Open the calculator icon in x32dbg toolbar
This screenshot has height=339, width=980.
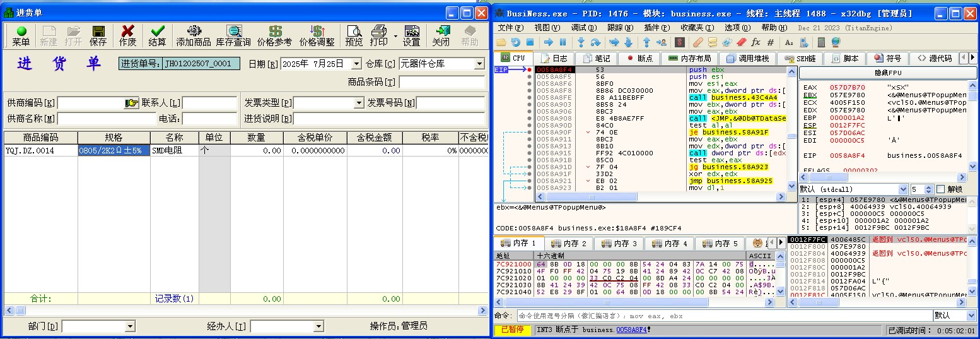820,42
